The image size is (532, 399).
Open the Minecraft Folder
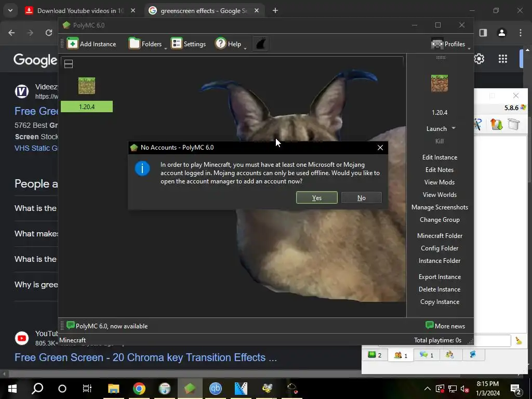(x=440, y=236)
